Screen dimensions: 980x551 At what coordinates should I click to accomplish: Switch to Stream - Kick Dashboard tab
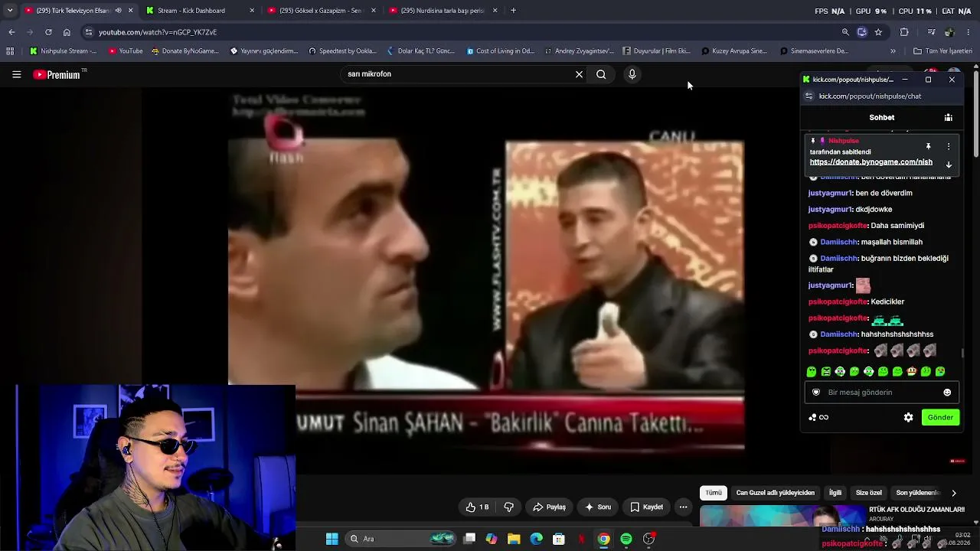pyautogui.click(x=201, y=11)
